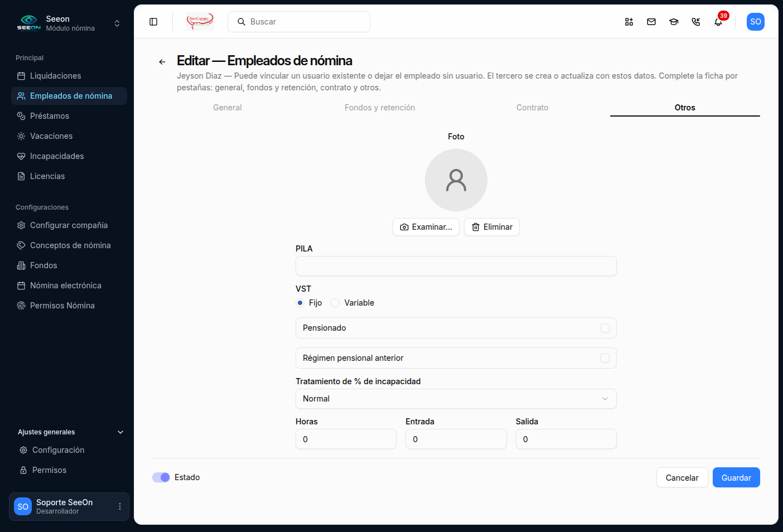Open Incapacidades in the sidebar
Viewport: 783px width, 532px height.
(69, 156)
